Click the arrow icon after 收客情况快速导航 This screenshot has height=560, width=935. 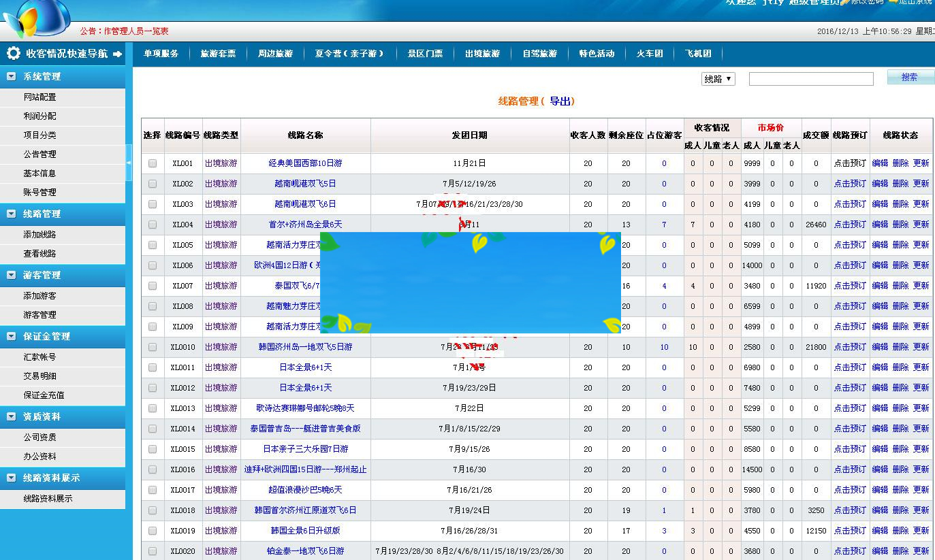(x=117, y=54)
